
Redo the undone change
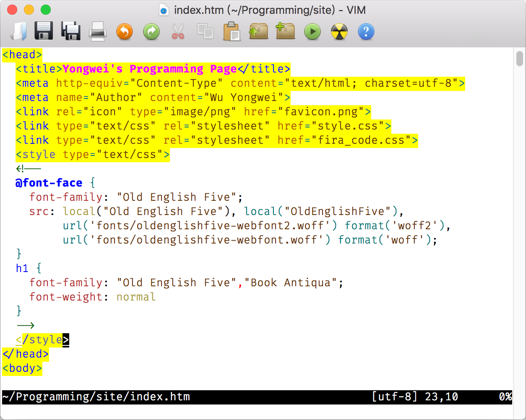click(151, 31)
